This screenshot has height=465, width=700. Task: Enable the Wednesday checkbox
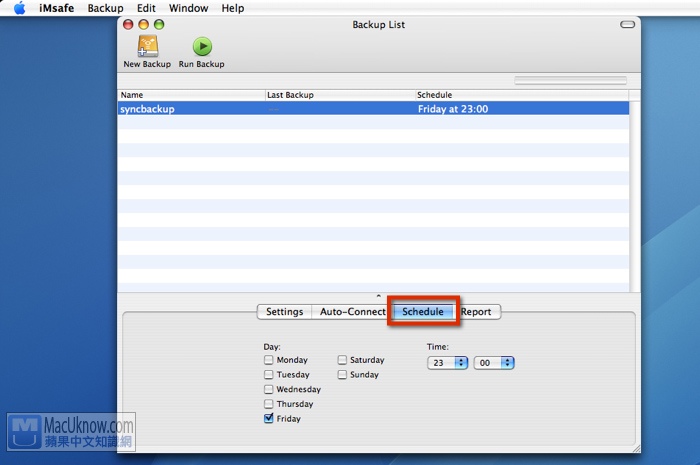[268, 389]
